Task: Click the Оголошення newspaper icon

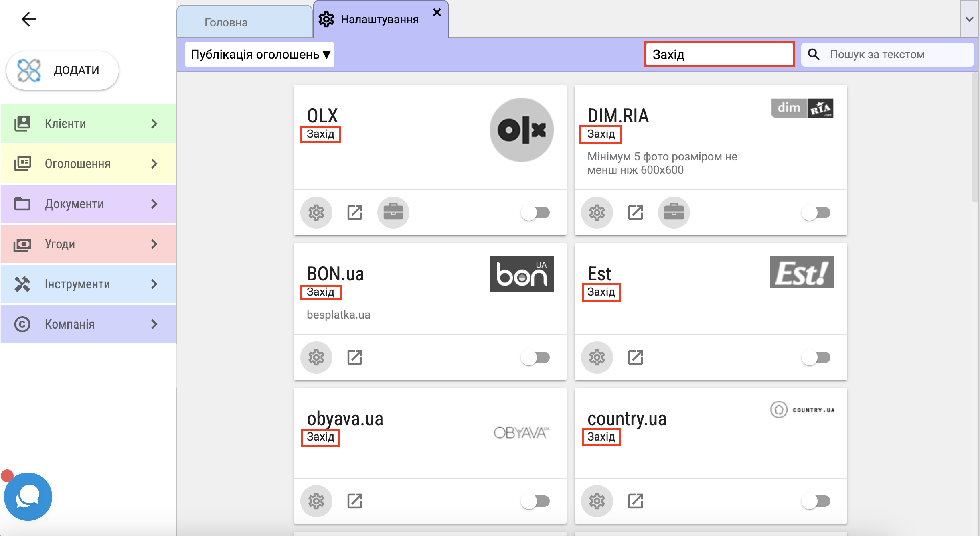Action: [x=22, y=164]
